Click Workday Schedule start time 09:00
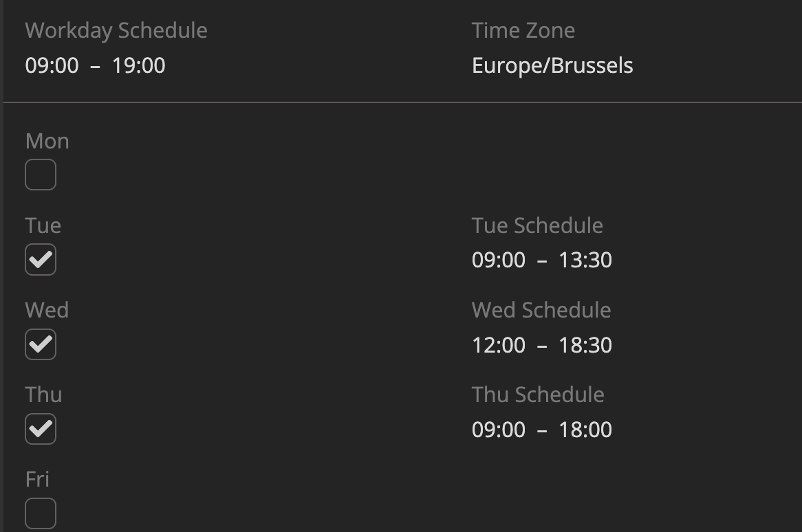Image resolution: width=802 pixels, height=532 pixels. click(x=52, y=66)
